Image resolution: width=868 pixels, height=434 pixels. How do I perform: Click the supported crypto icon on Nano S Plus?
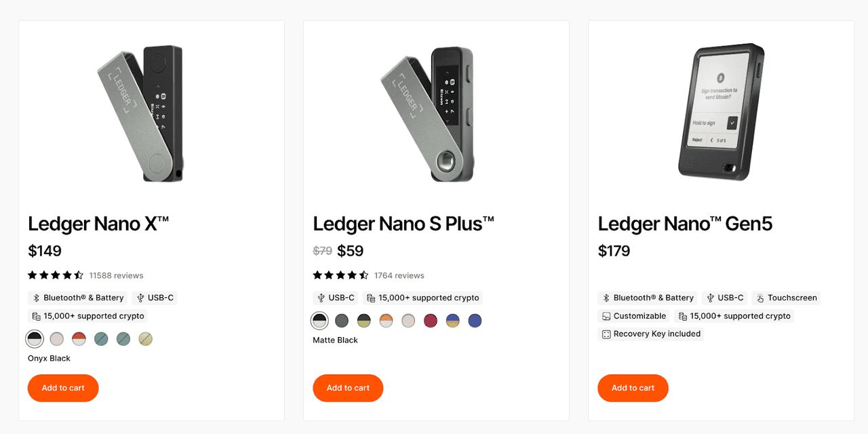tap(370, 297)
